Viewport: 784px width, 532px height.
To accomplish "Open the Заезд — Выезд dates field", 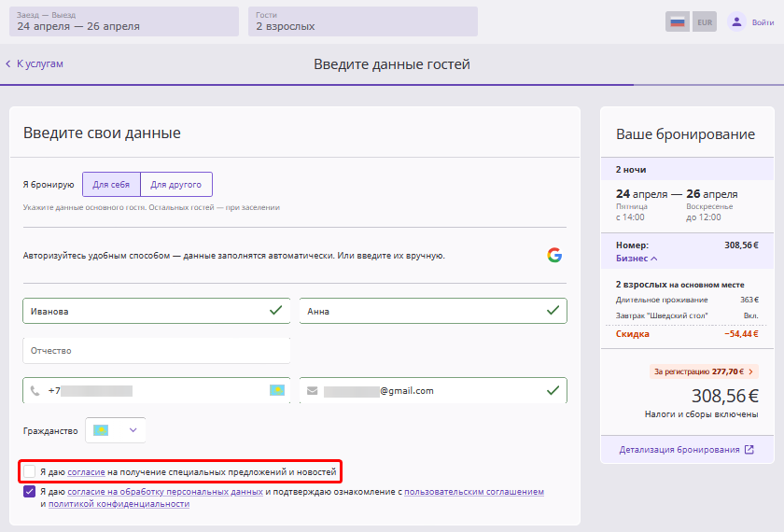I will pos(123,21).
